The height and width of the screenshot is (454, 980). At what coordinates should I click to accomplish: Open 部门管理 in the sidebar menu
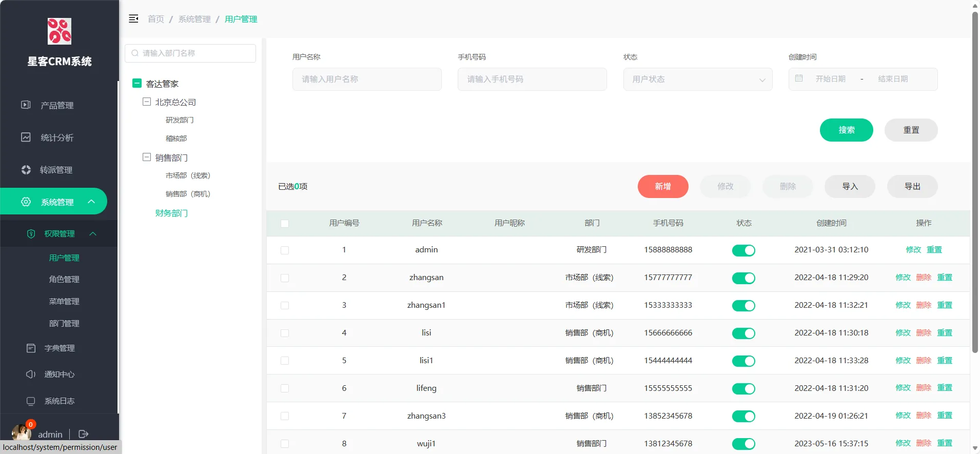point(64,324)
